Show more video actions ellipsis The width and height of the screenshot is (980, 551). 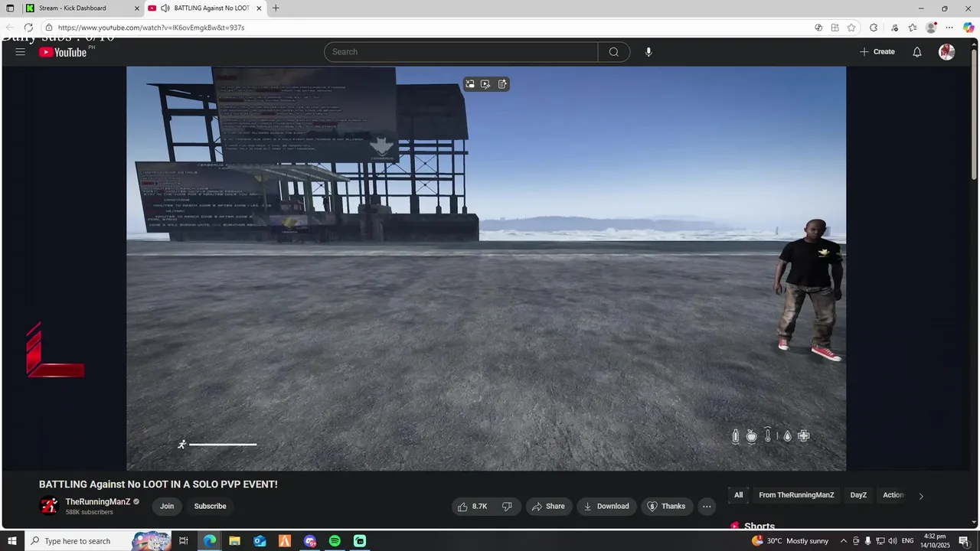[707, 506]
